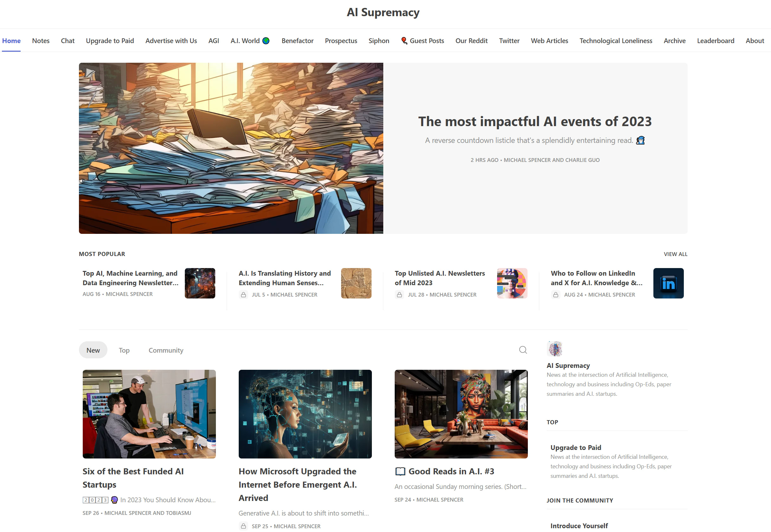771x532 pixels.
Task: Switch to Top posts filter
Action: point(124,350)
